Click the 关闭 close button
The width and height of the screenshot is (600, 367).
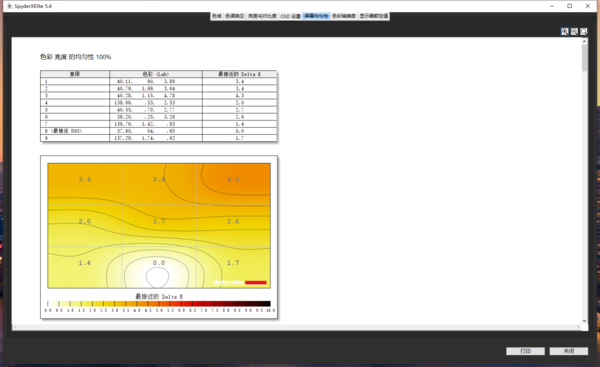point(569,351)
